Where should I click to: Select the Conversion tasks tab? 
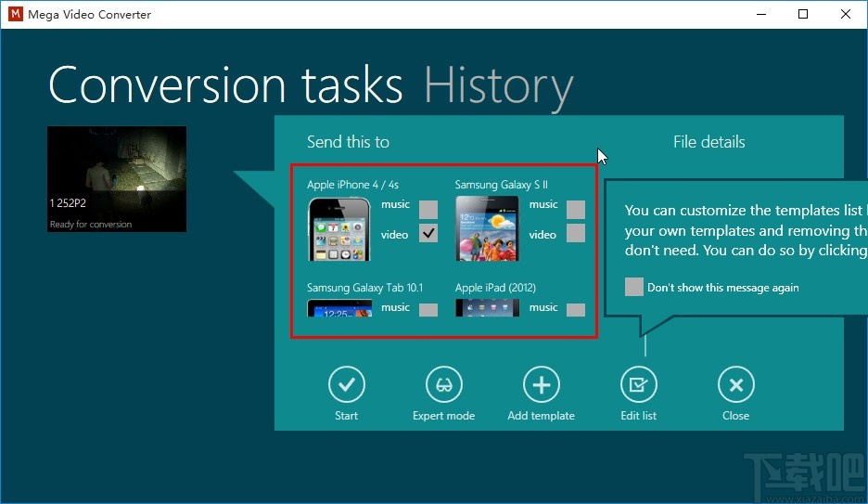[x=226, y=84]
